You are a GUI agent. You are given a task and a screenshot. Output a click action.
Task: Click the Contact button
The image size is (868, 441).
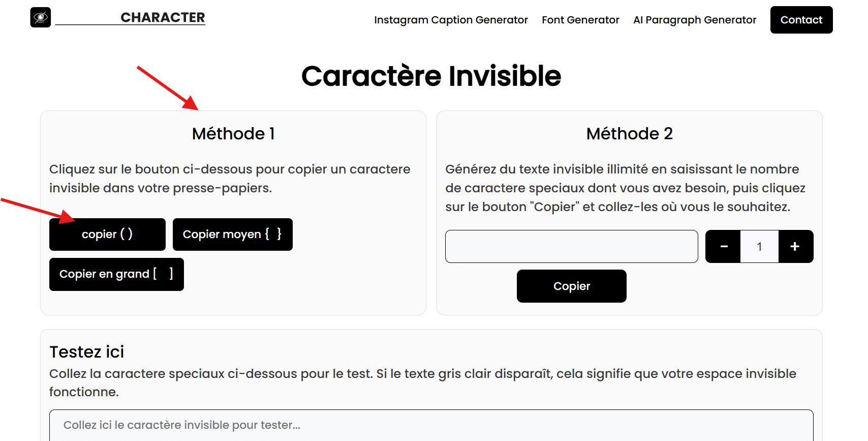tap(801, 20)
